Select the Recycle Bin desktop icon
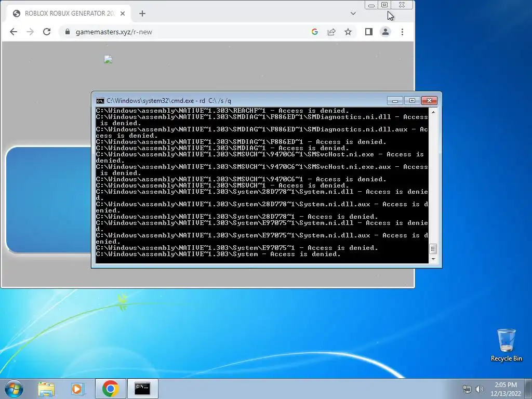The image size is (532, 399). tap(506, 345)
